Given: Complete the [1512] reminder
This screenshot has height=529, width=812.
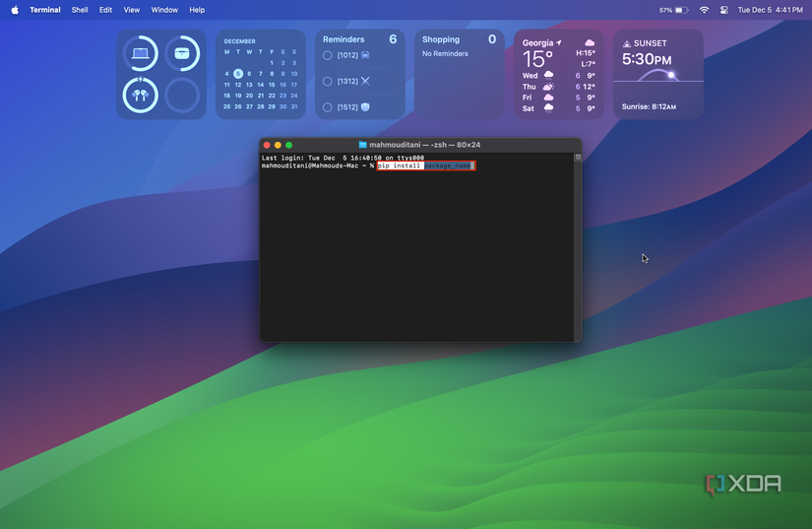Looking at the screenshot, I should [328, 107].
